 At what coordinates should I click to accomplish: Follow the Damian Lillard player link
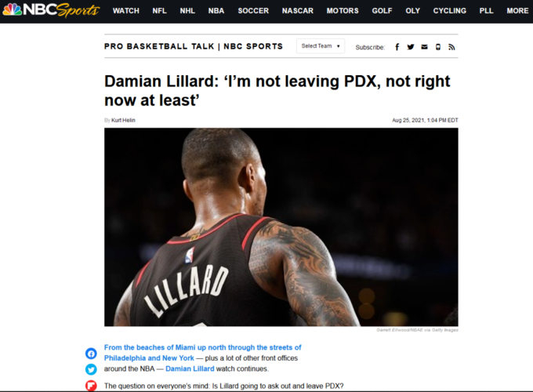pyautogui.click(x=190, y=369)
